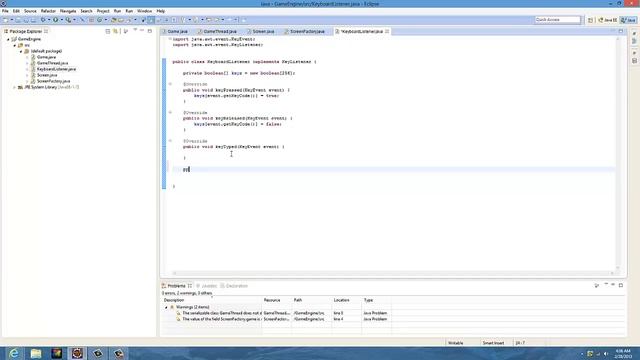Click the Run External Tools icon
Image resolution: width=640 pixels, height=360 pixels.
(68, 20)
